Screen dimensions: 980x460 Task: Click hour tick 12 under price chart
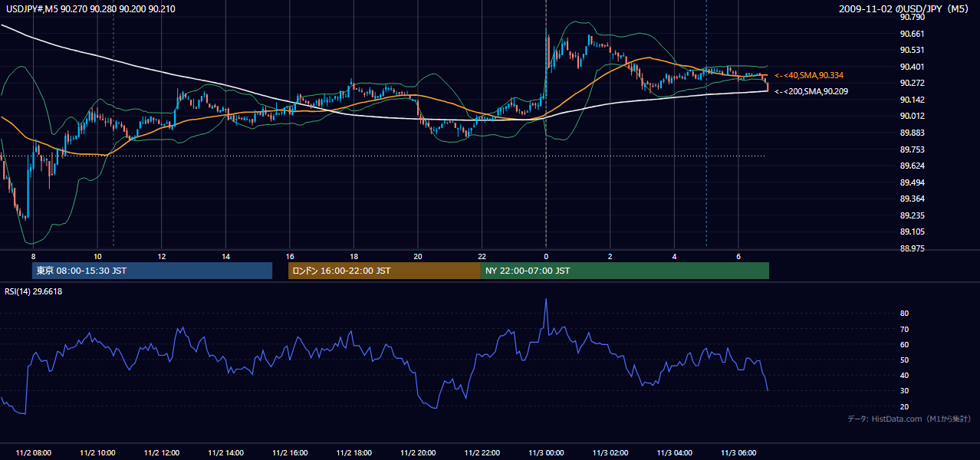[161, 255]
